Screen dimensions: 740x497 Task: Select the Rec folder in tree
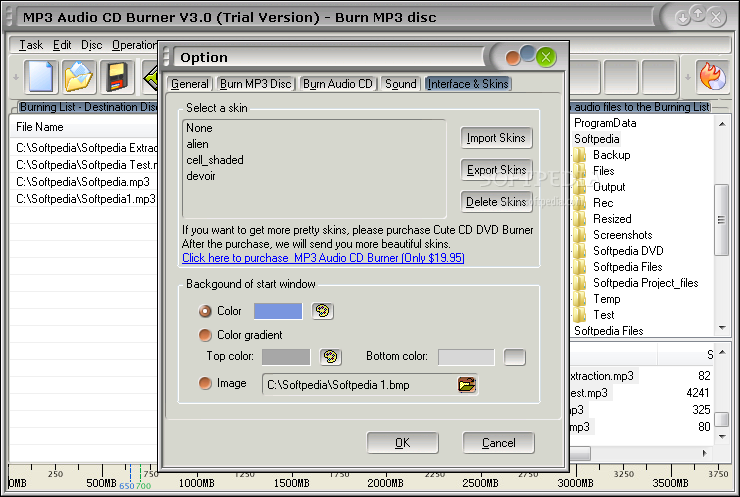click(603, 203)
